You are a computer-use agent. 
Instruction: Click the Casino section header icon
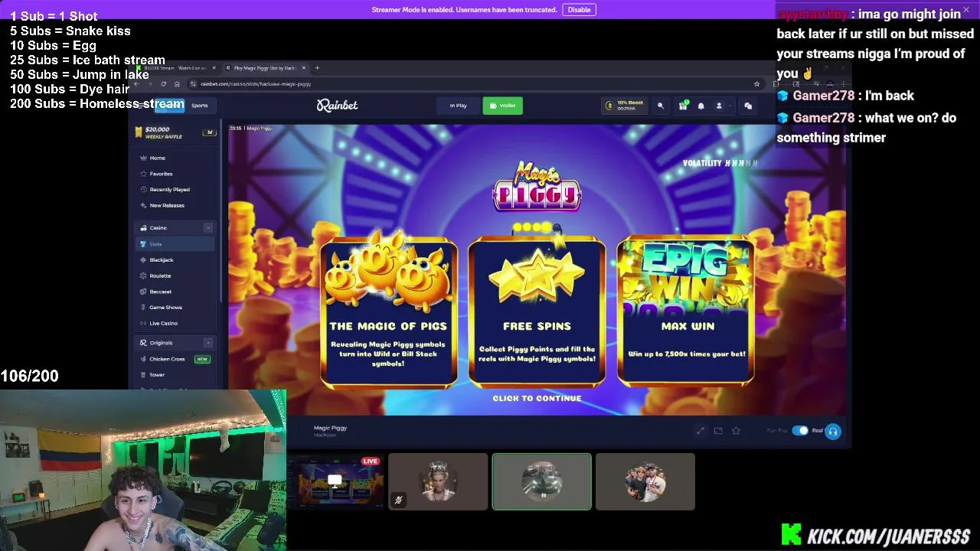point(143,228)
